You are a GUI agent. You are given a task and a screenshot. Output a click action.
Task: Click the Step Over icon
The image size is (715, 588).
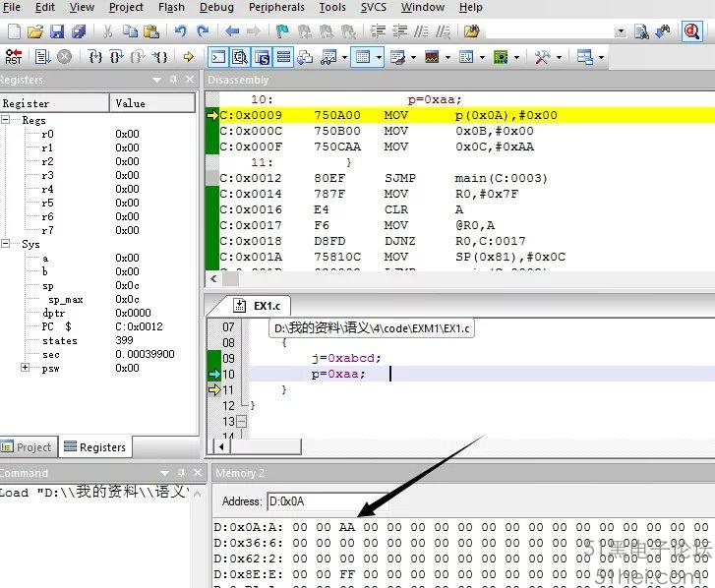coord(117,57)
